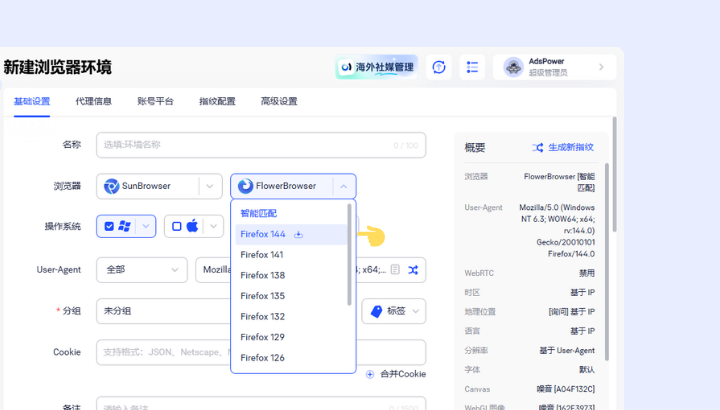The image size is (720, 410).
Task: Uncheck the Windows OS checkbox
Action: point(109,226)
